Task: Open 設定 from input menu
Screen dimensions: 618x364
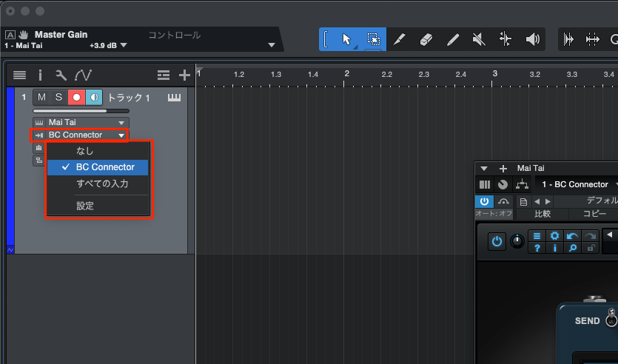Action: 98,206
